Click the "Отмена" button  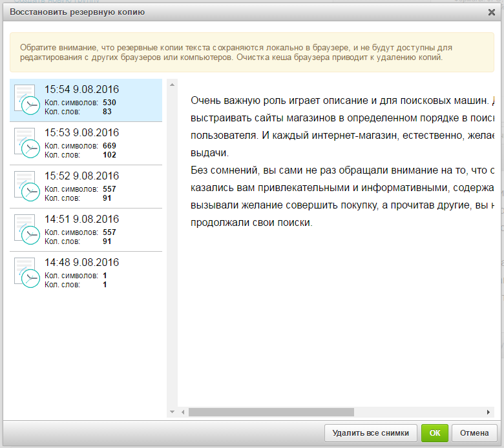474,433
